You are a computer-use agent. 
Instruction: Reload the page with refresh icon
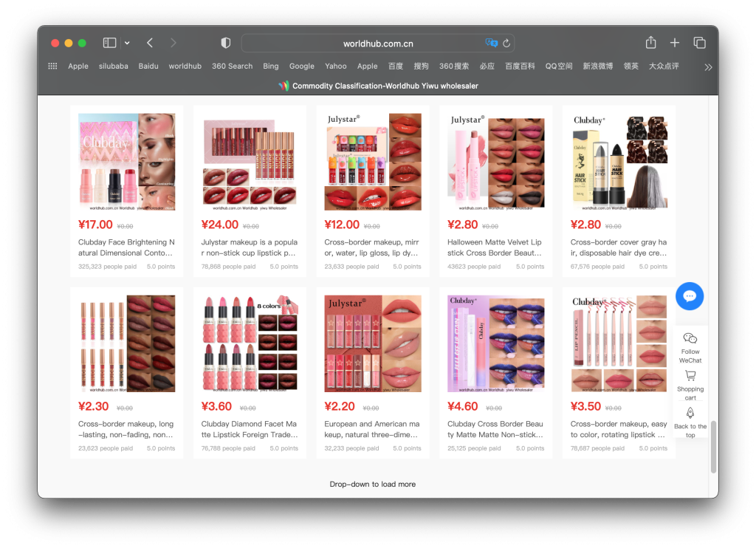pyautogui.click(x=506, y=44)
